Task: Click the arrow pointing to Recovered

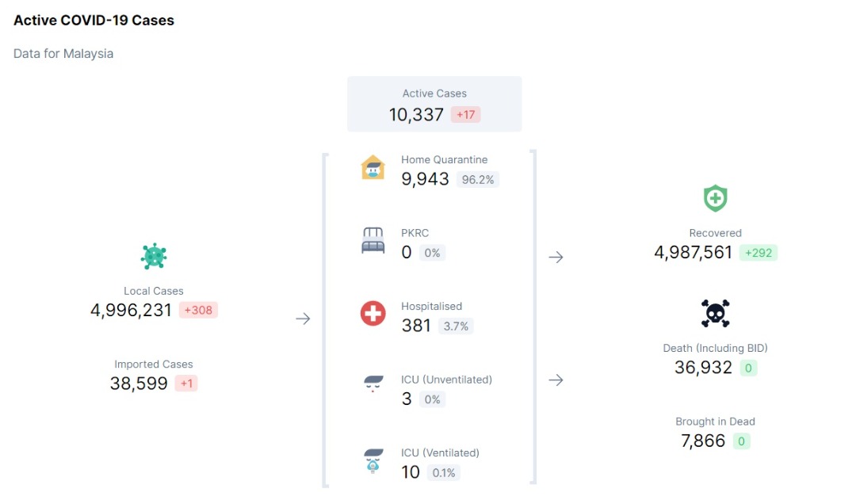Action: 556,257
